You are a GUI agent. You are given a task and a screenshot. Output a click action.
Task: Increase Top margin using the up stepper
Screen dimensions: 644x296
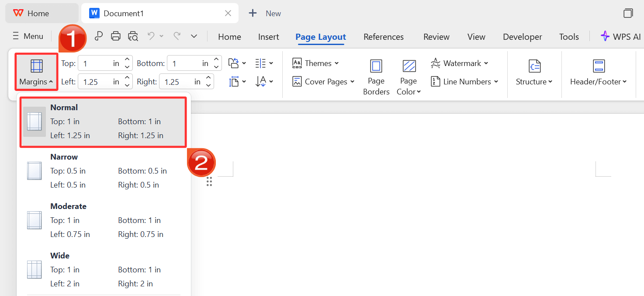(x=126, y=60)
